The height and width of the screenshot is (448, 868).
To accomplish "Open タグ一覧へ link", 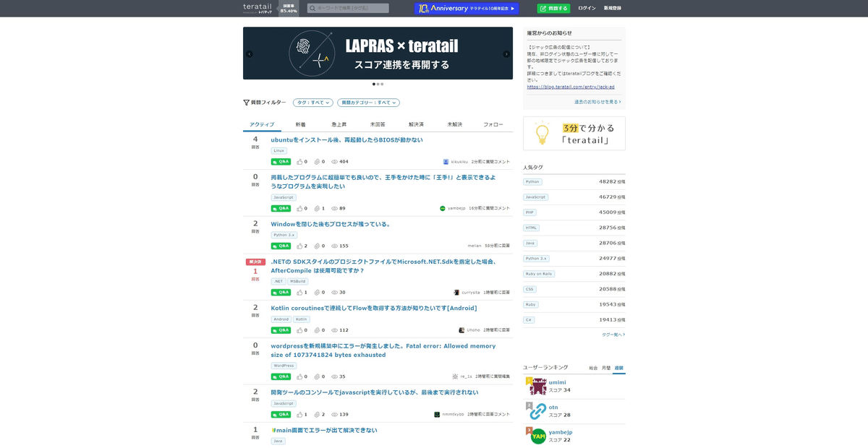I will click(613, 335).
